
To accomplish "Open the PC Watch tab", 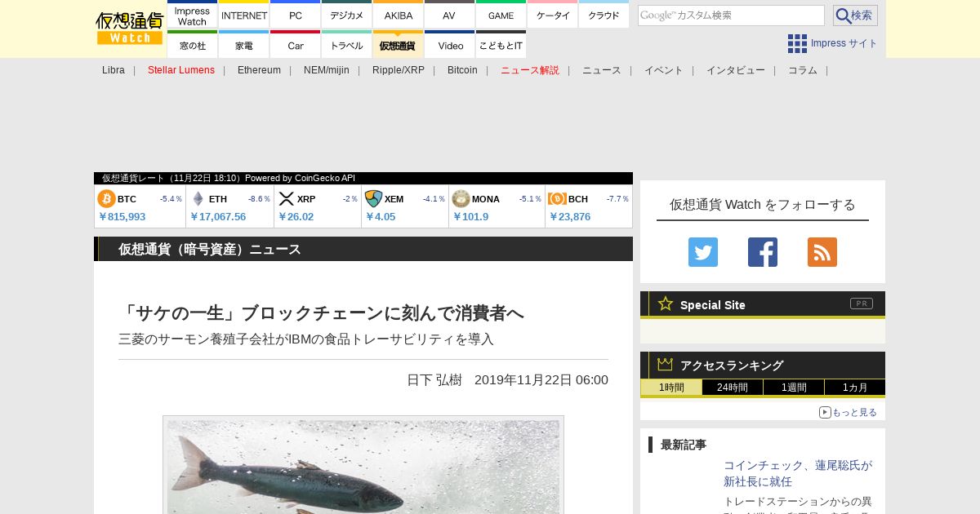I will click(x=296, y=16).
